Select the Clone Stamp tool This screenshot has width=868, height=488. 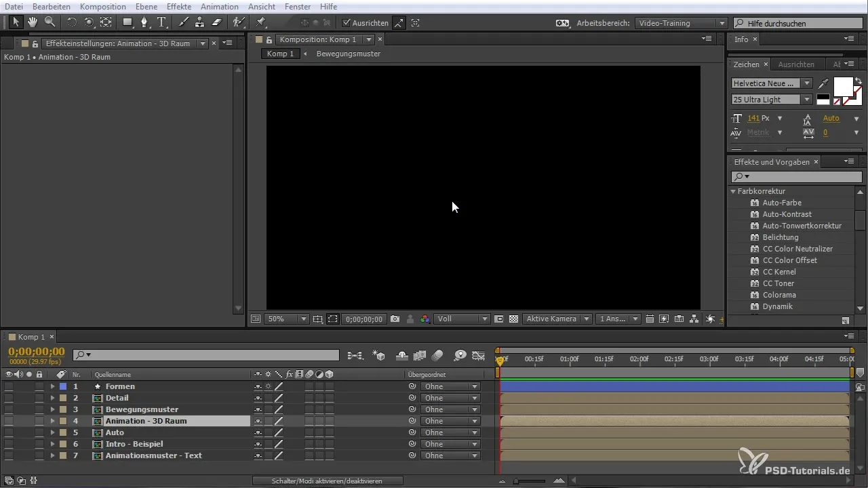click(200, 22)
